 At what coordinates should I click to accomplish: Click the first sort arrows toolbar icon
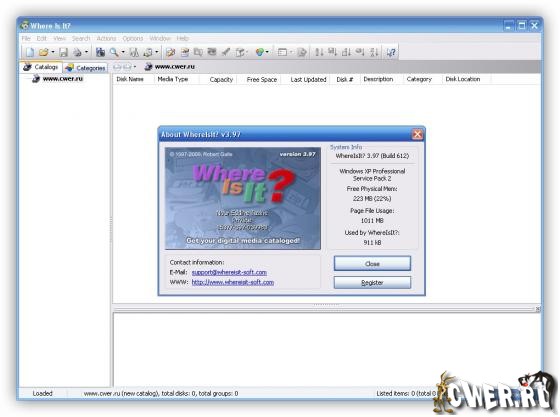(319, 52)
